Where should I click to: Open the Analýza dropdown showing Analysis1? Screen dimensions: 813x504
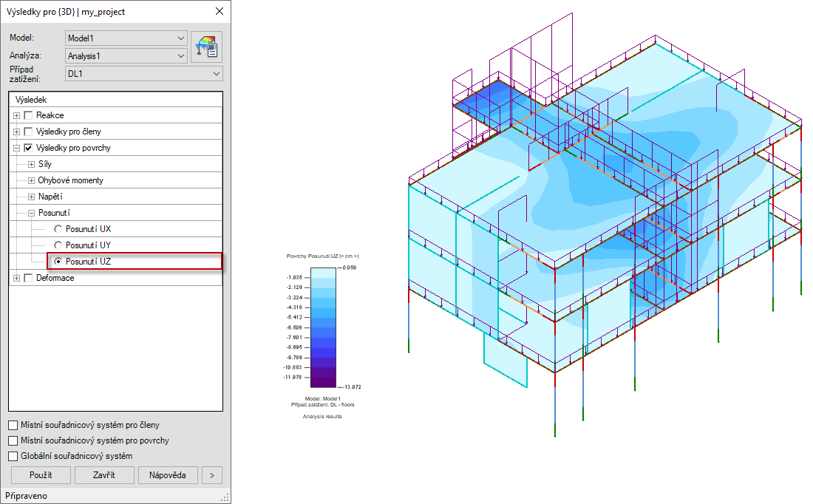pyautogui.click(x=126, y=55)
